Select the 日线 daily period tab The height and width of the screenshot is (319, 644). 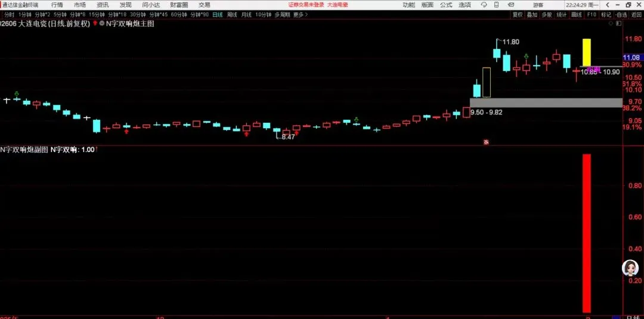pos(218,14)
